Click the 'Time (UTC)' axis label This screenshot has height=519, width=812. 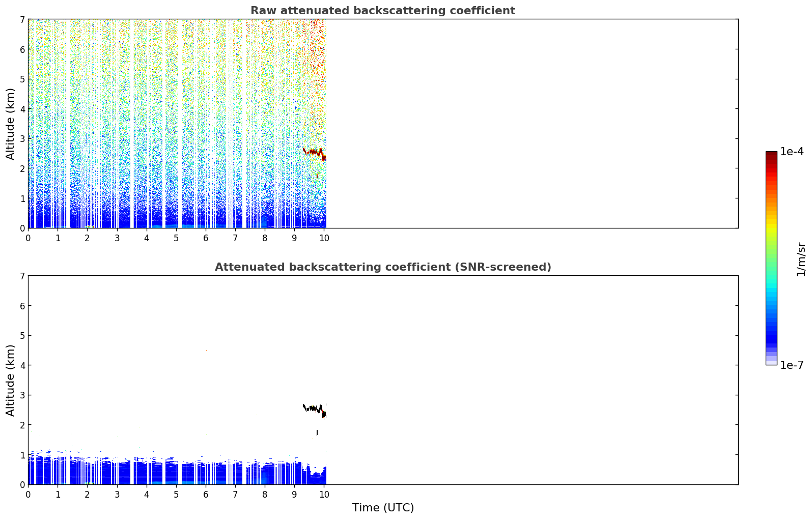click(x=383, y=508)
